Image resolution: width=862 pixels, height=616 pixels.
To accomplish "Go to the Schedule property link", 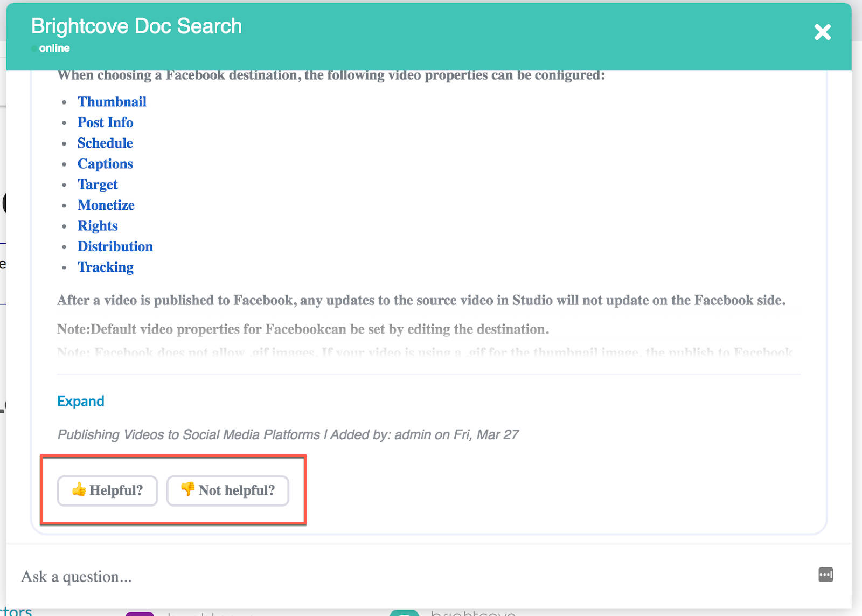I will click(x=105, y=143).
